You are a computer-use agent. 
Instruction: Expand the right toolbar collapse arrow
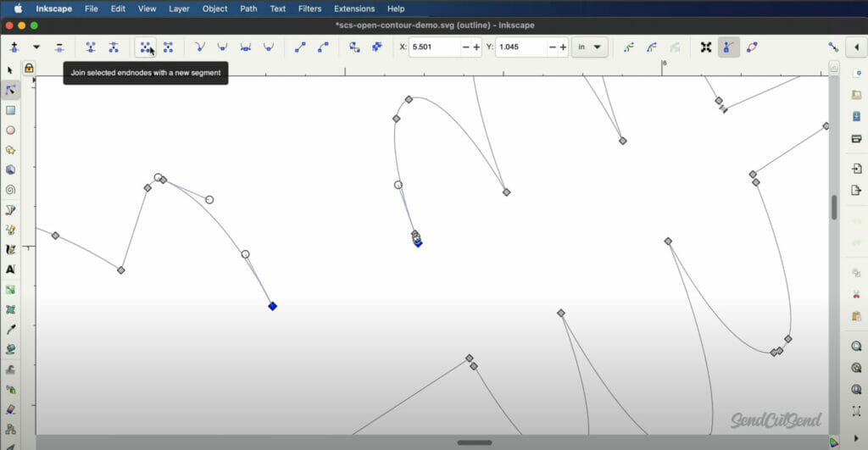[x=855, y=47]
